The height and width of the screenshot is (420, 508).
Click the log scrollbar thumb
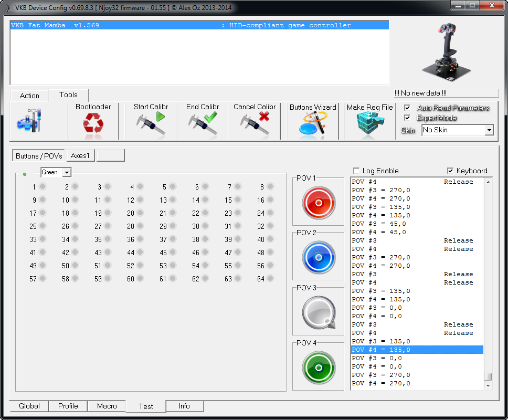point(488,376)
